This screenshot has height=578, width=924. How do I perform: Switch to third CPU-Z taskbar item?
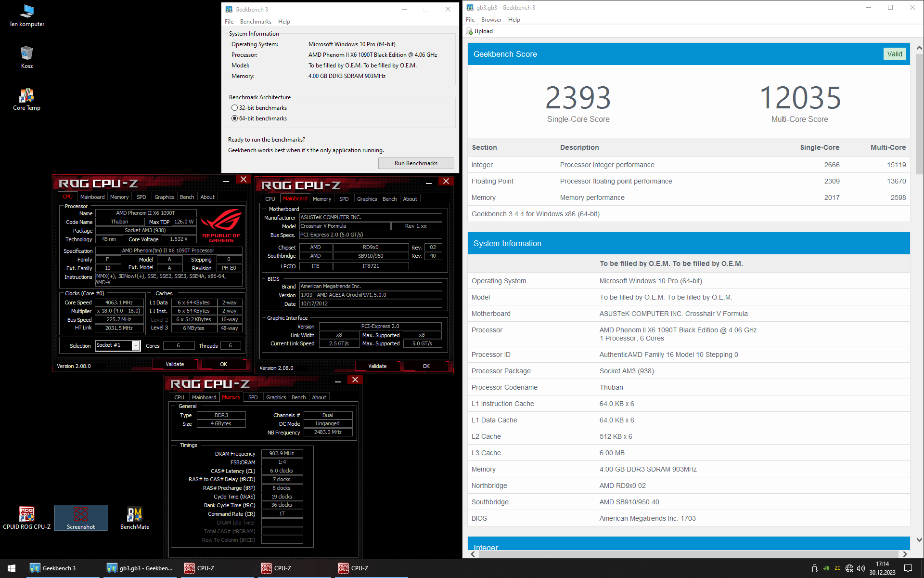(x=371, y=568)
